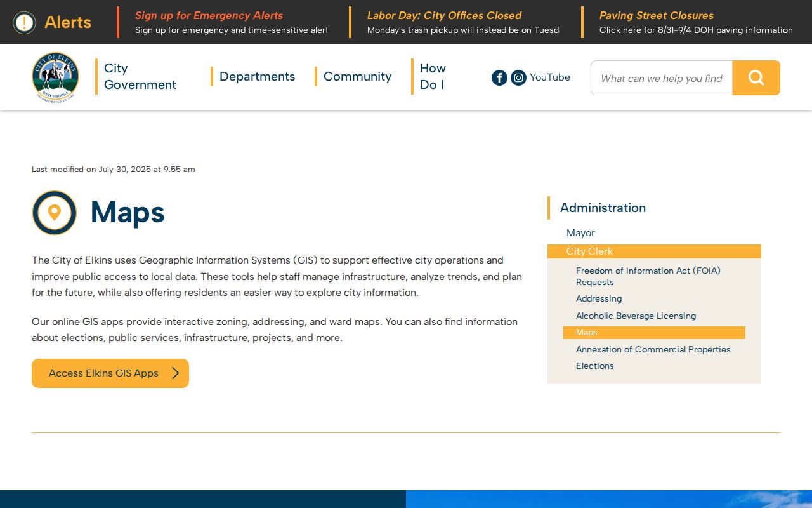
Task: Select City Clerk in the sidebar
Action: click(x=654, y=251)
